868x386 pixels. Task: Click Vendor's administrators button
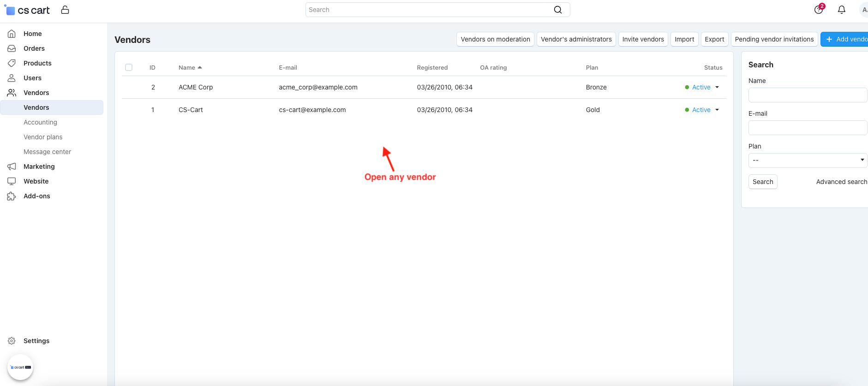coord(576,39)
